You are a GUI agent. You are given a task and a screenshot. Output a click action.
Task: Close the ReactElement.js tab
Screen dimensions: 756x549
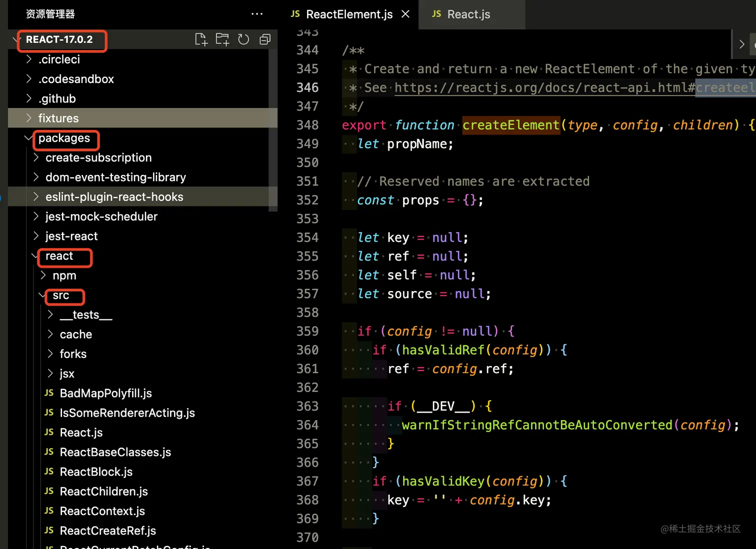(x=405, y=14)
